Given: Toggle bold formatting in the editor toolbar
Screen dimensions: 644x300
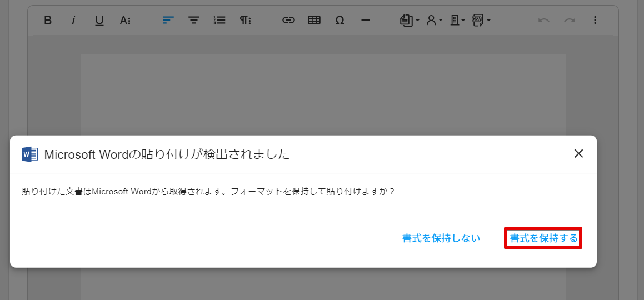Looking at the screenshot, I should coord(48,20).
